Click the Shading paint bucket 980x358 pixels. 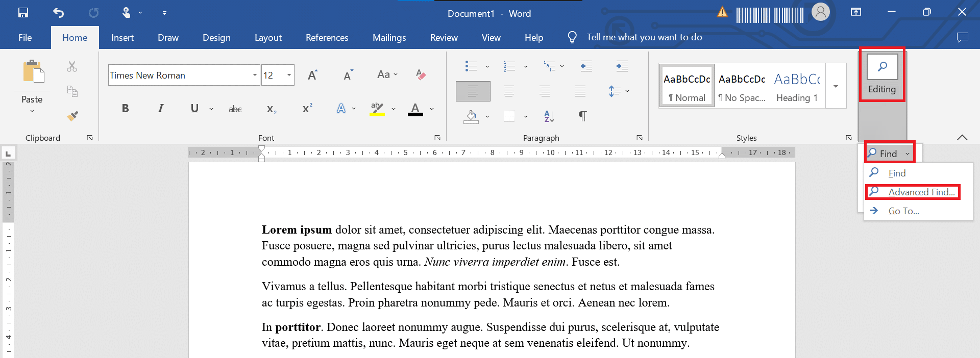[471, 117]
